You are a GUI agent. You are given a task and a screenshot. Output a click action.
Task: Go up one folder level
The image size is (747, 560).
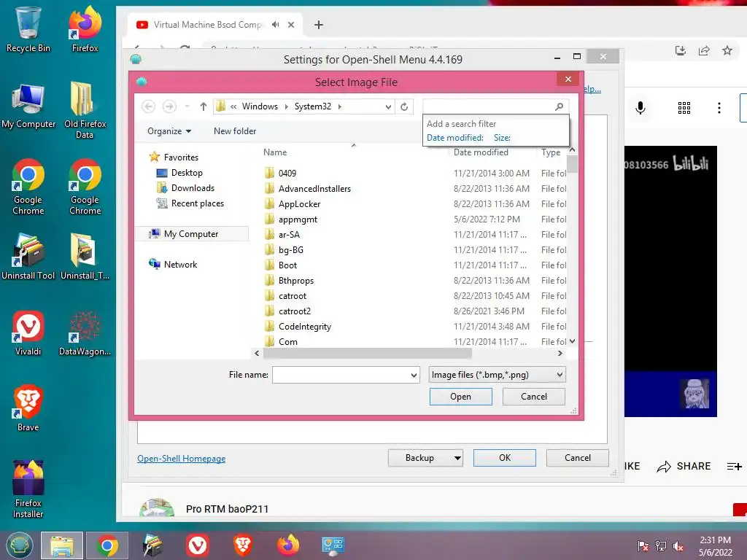[204, 106]
